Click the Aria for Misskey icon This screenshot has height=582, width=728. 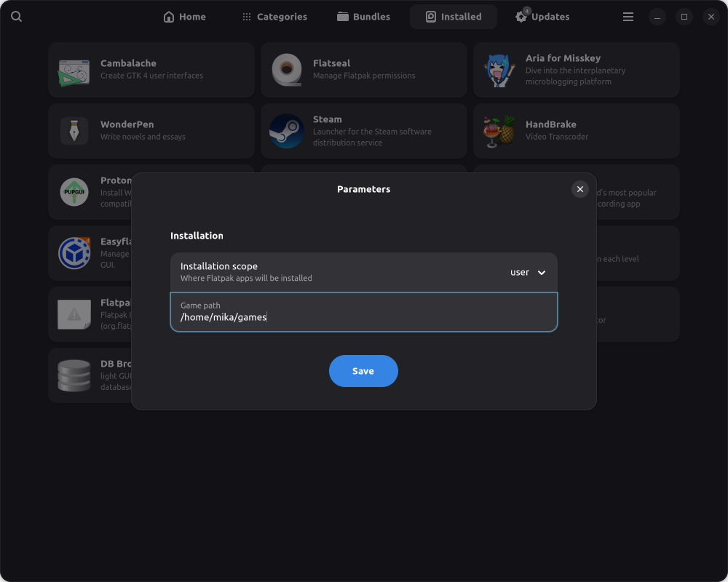[499, 71]
